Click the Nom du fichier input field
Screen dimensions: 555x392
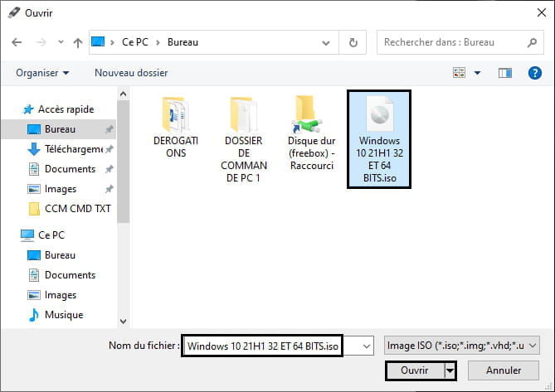[262, 346]
